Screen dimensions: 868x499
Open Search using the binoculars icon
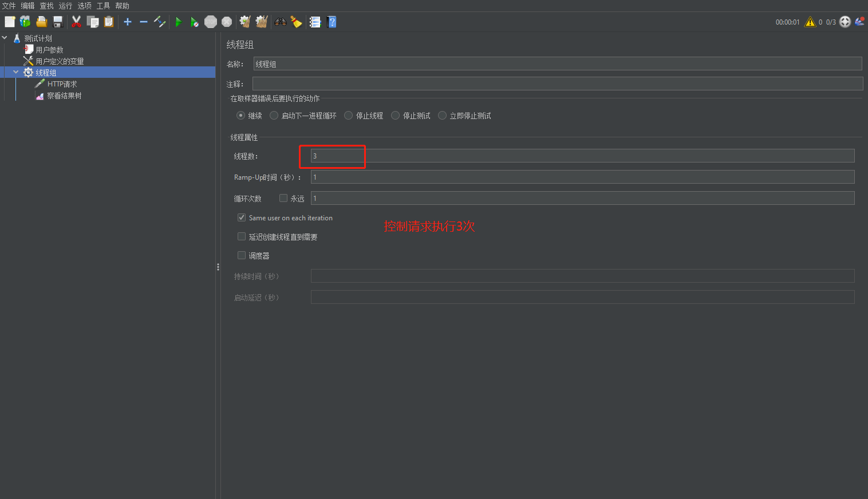pyautogui.click(x=281, y=22)
